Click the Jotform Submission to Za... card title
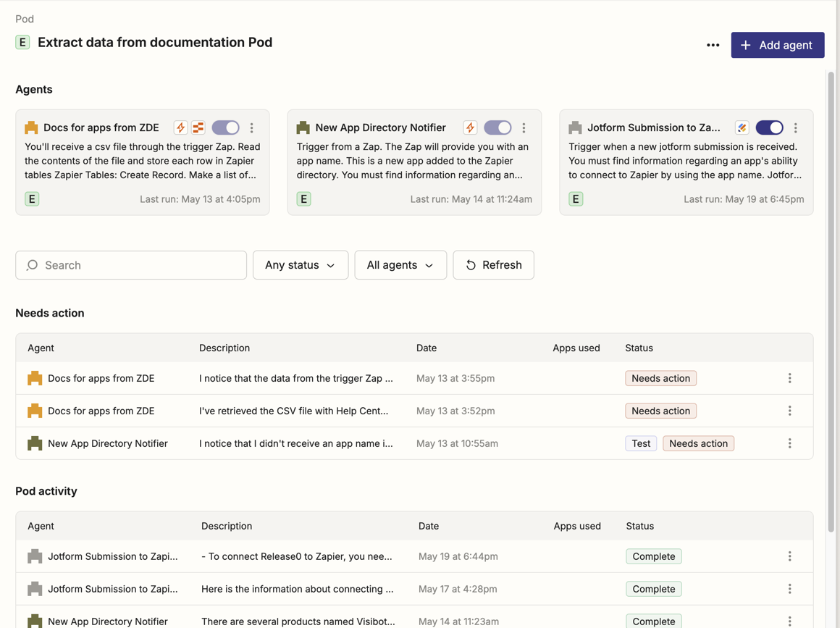 point(654,127)
